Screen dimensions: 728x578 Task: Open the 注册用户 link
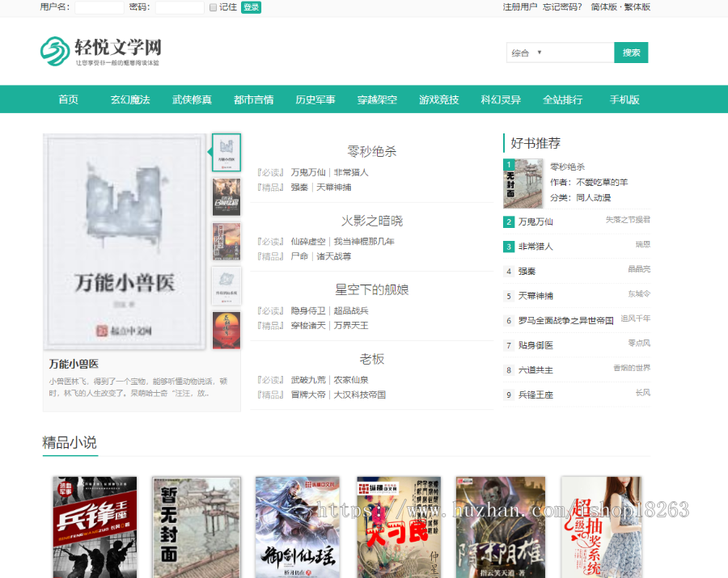click(x=519, y=7)
